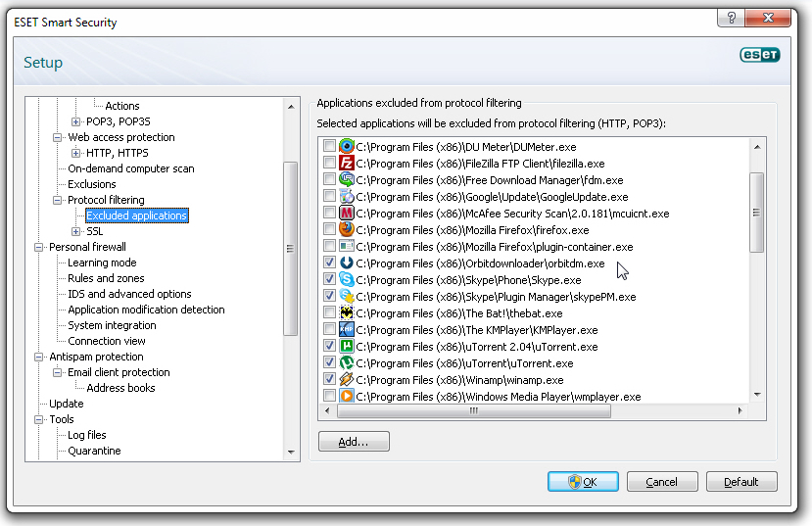
Task: Check the wmplayer.exe checkbox
Action: click(329, 396)
